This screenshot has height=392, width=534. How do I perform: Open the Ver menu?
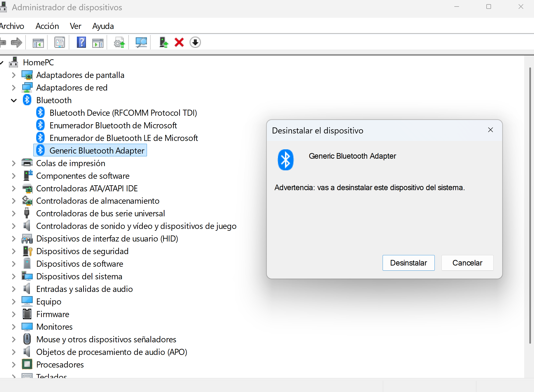(x=75, y=26)
